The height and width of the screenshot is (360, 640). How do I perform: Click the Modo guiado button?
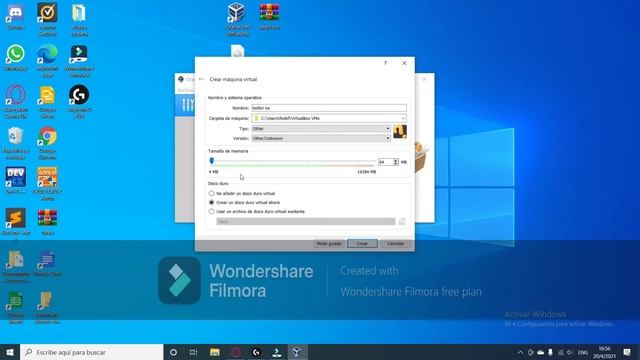coord(329,244)
